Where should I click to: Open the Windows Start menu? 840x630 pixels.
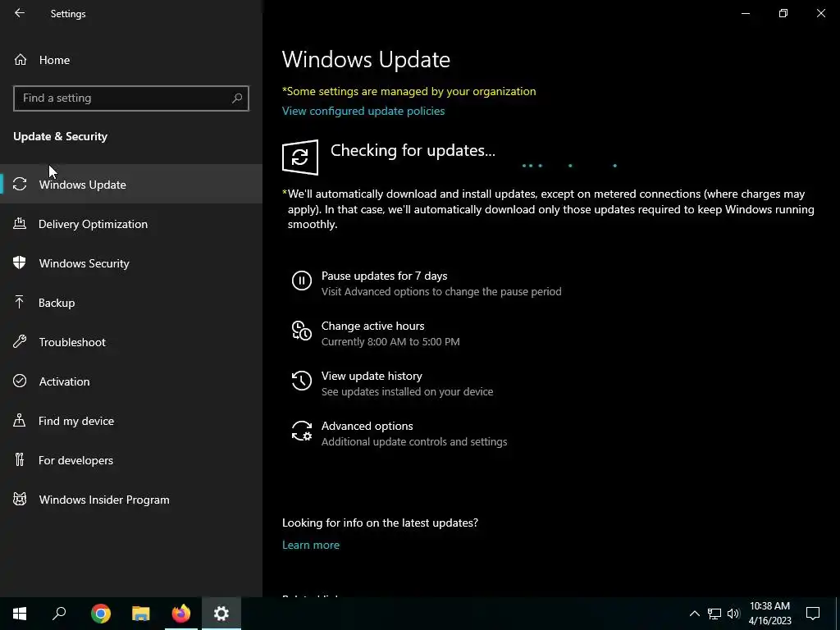coord(20,614)
